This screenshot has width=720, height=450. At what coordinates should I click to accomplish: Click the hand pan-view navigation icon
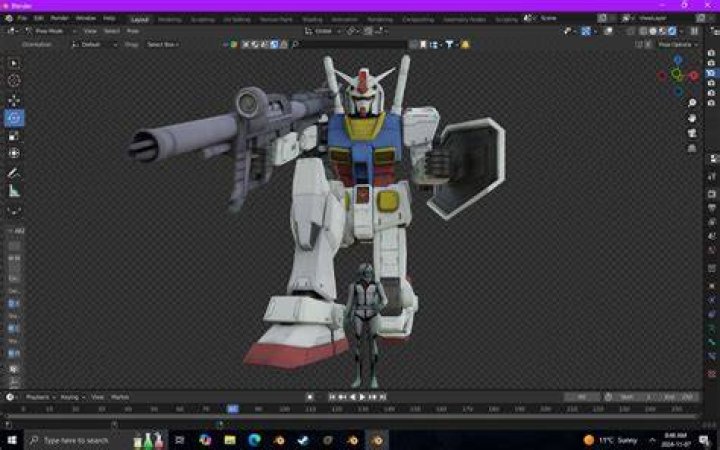tap(692, 118)
